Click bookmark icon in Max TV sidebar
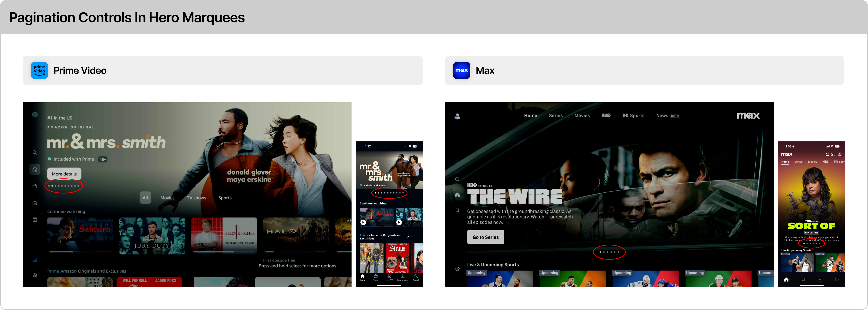Viewport: 868px width, 310px height. pyautogui.click(x=457, y=211)
